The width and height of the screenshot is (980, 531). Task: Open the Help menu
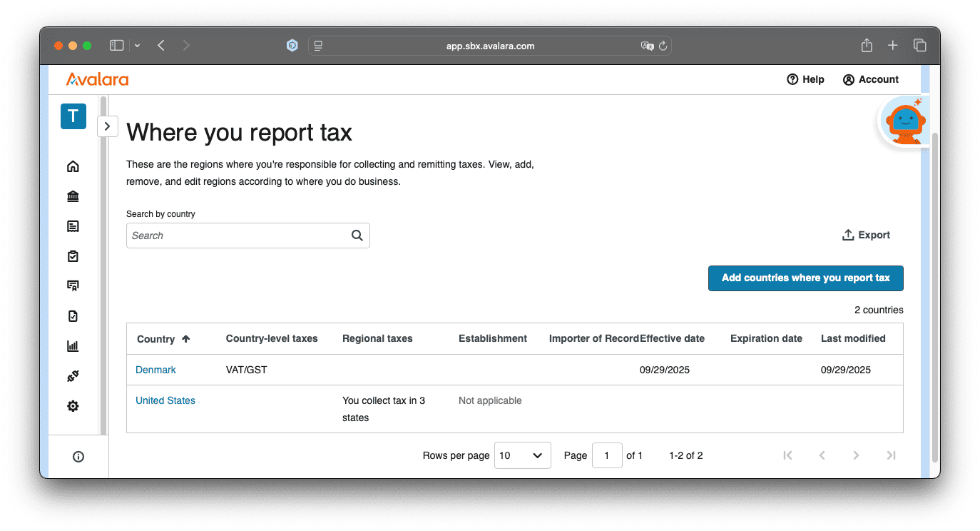point(805,79)
